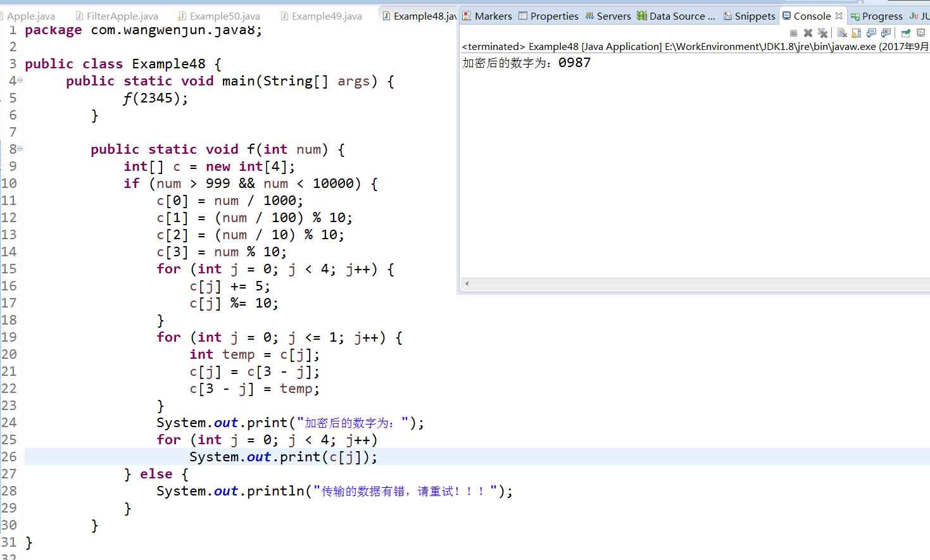Click 'c[3 - j] = temp;' line
This screenshot has width=930, height=560.
click(254, 389)
